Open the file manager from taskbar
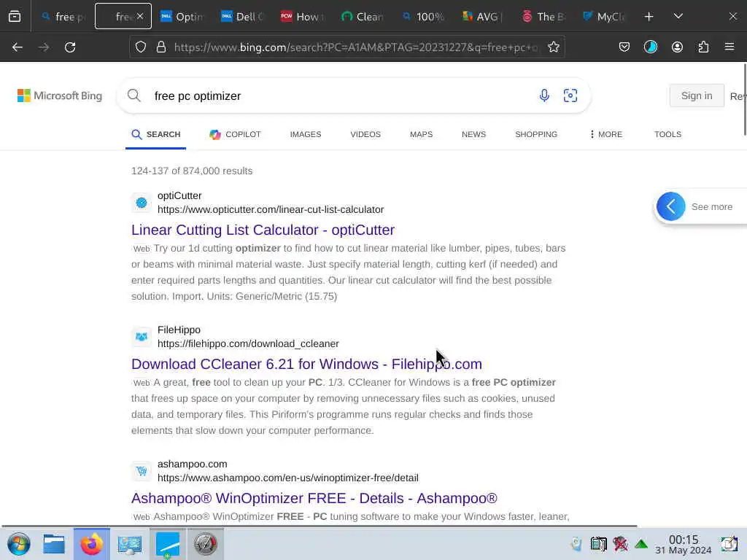The image size is (747, 560). point(54,544)
